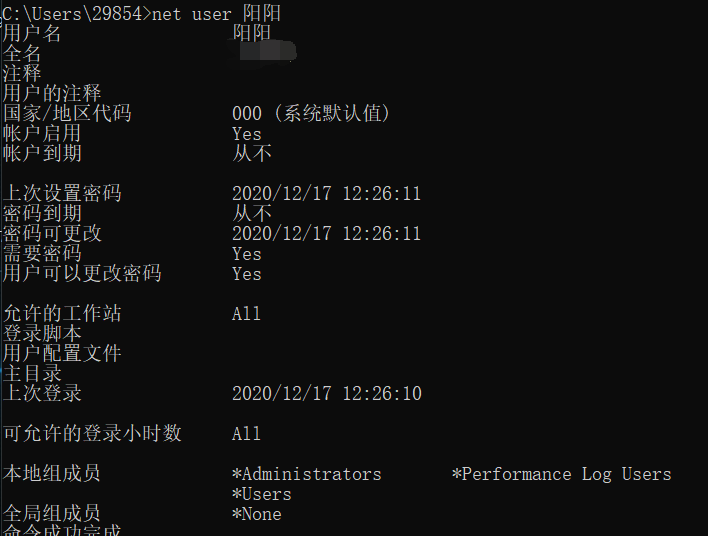The image size is (708, 536).
Task: Click the 本地组成员 label
Action: (52, 474)
